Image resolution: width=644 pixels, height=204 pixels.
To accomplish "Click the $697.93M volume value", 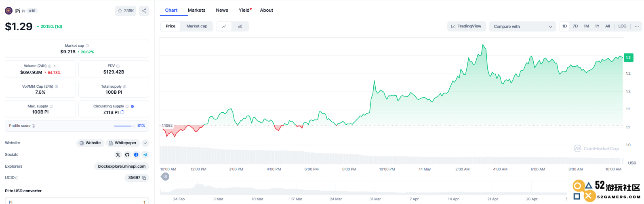I will point(31,72).
